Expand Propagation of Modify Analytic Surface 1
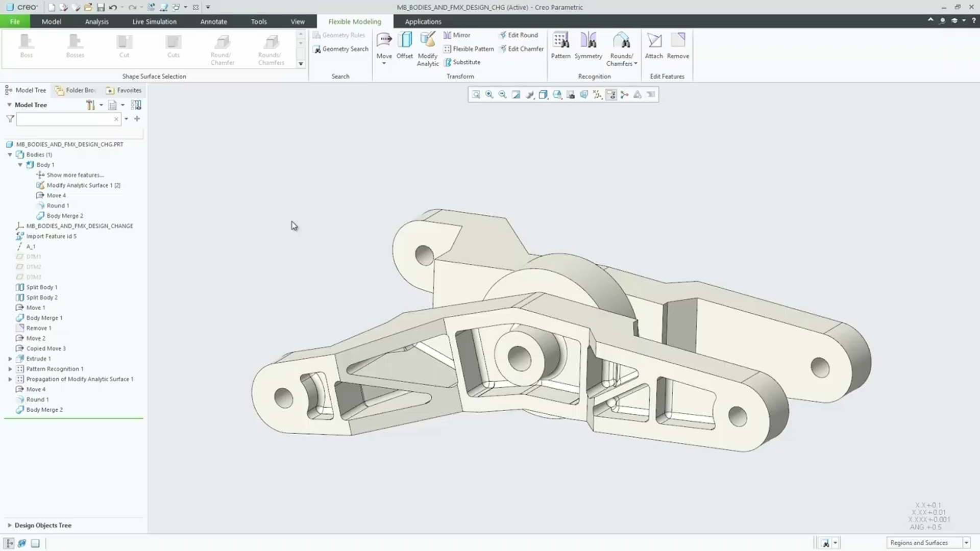Image resolution: width=980 pixels, height=551 pixels. (10, 379)
